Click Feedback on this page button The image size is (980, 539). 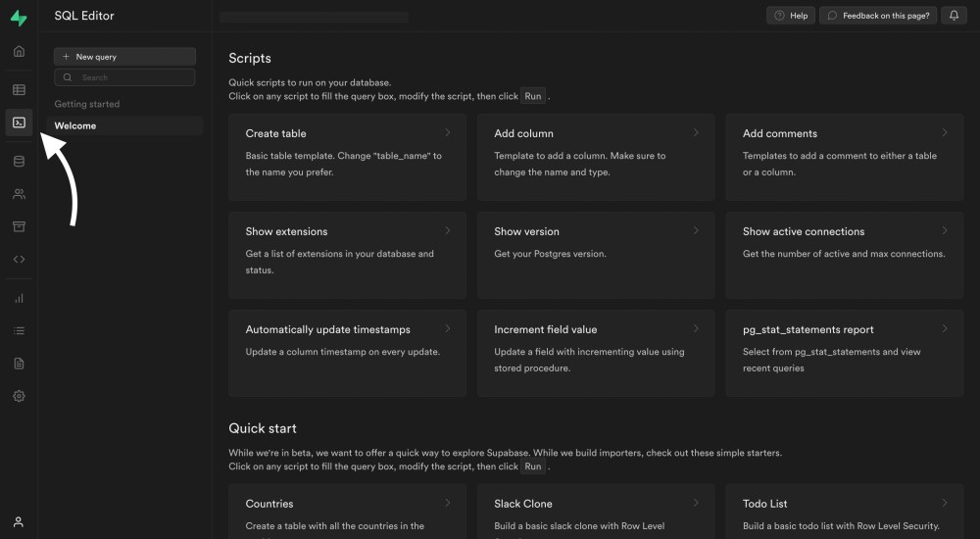[x=878, y=16]
